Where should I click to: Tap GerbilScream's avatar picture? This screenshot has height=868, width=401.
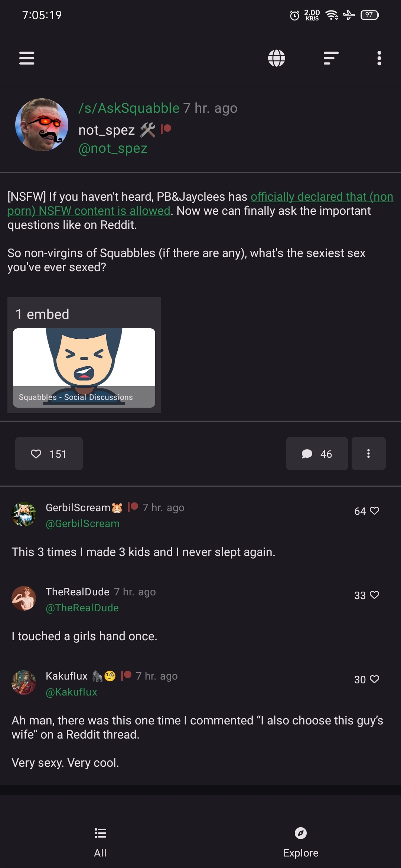(x=24, y=514)
